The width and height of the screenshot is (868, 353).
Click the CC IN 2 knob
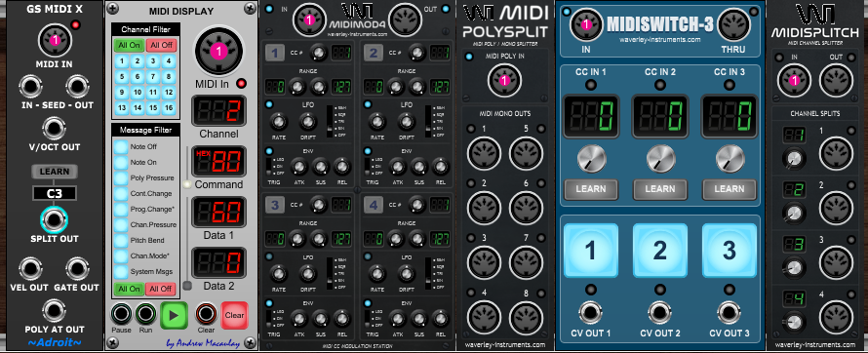click(660, 159)
